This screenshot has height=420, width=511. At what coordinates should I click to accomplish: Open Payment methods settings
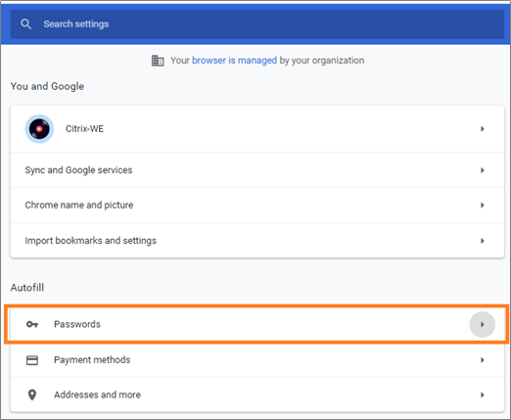257,360
